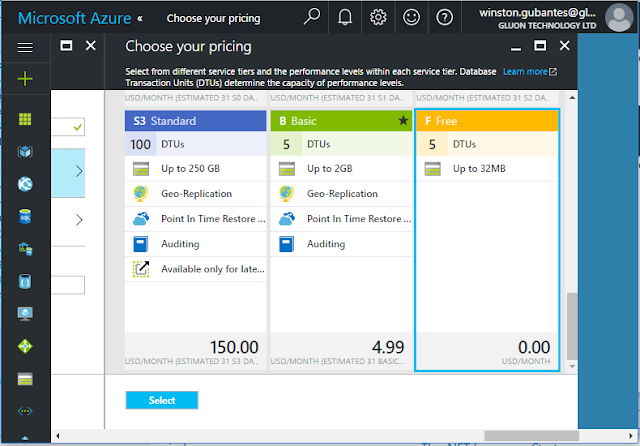640x446 pixels.
Task: Open the green diamond load balancer icon
Action: point(25,346)
